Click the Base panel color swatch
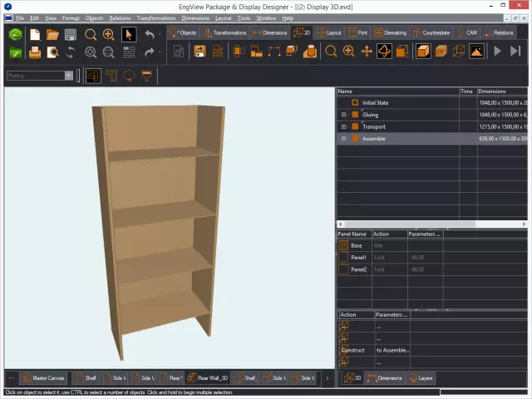This screenshot has width=532, height=399. click(343, 246)
